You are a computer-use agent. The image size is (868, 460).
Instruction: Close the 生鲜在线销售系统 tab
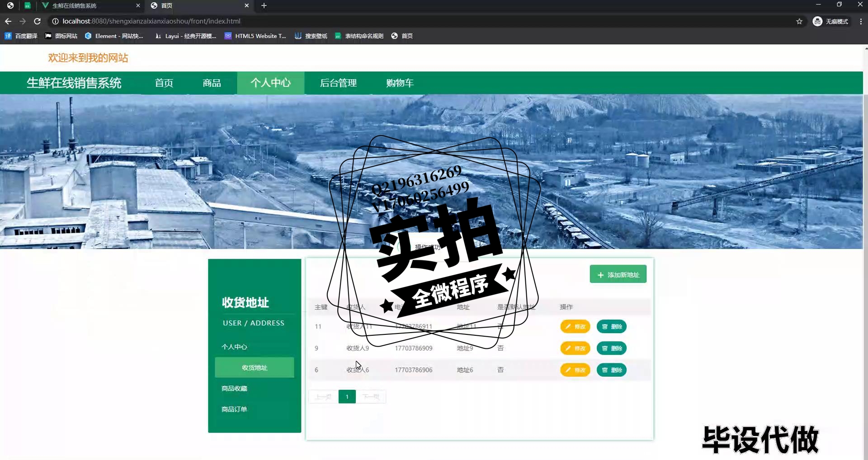[138, 5]
